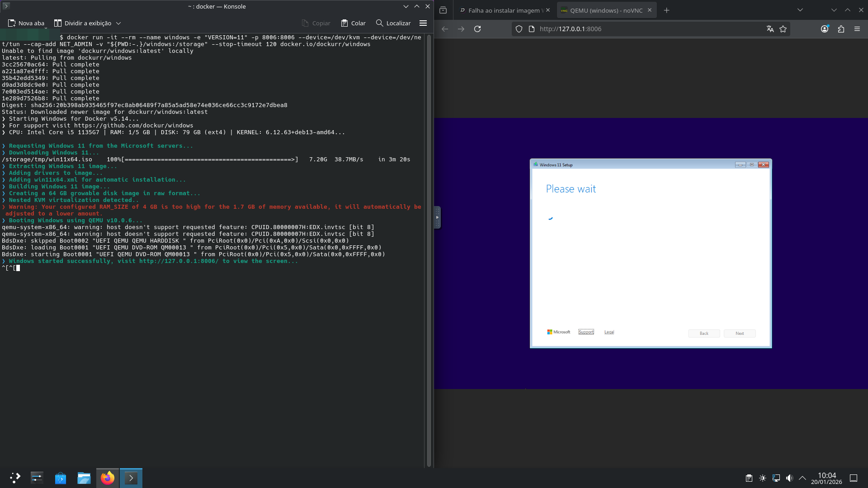Image resolution: width=868 pixels, height=488 pixels.
Task: Open Firefox extensions puzzle icon
Action: (x=841, y=29)
